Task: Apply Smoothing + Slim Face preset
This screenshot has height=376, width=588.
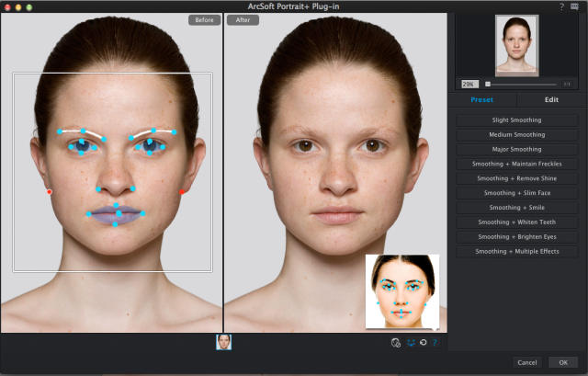Action: (516, 193)
